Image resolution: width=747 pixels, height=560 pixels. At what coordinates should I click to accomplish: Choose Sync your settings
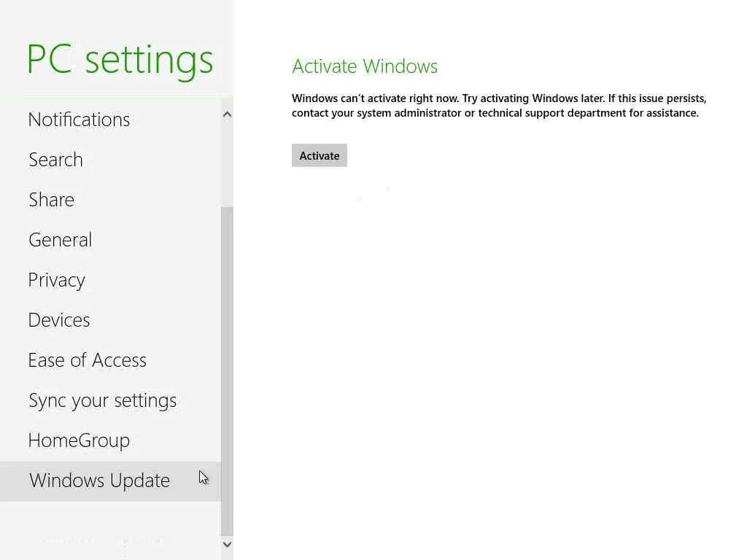(111, 400)
